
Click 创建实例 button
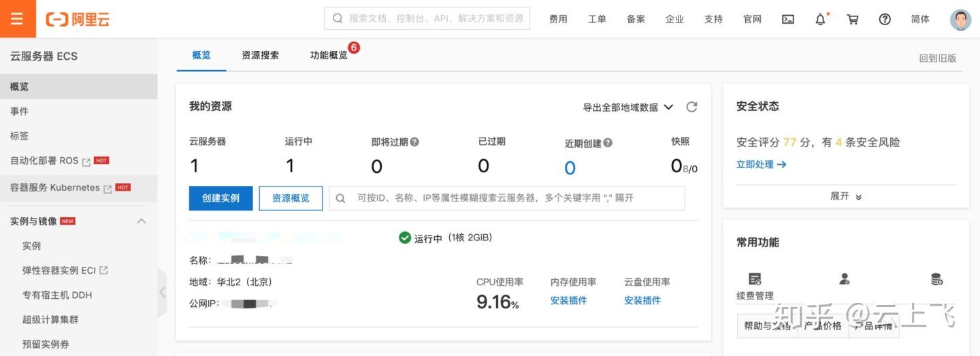[x=220, y=198]
